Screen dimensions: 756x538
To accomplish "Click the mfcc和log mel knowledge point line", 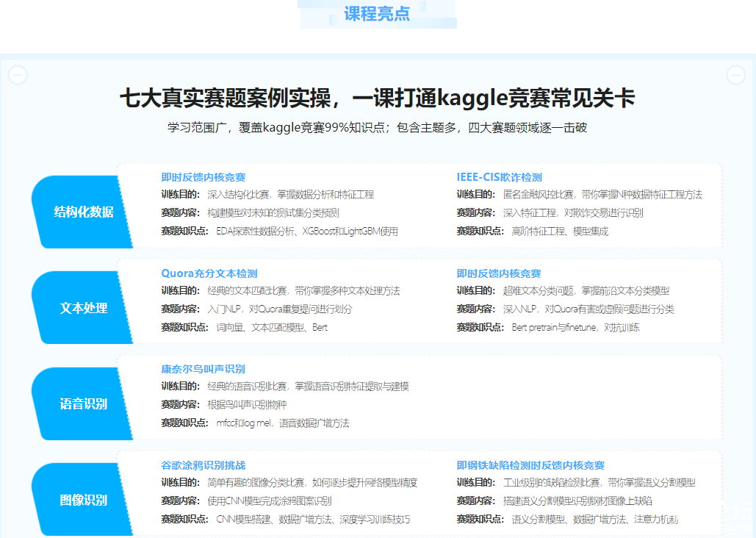I will pos(283,423).
